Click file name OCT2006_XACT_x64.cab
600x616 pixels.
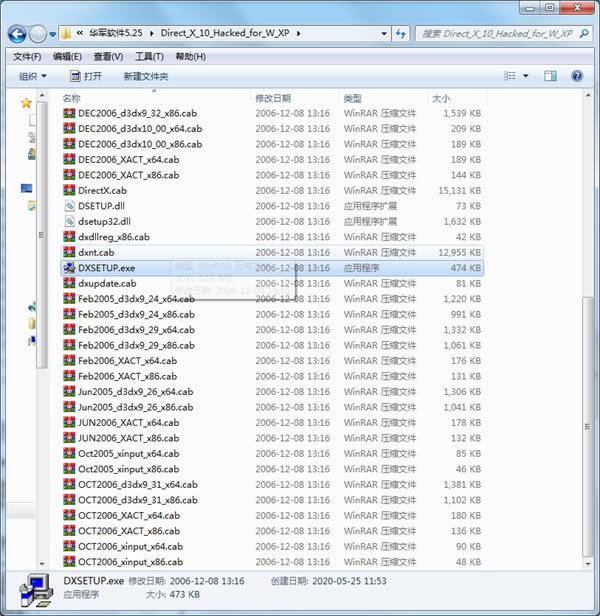pyautogui.click(x=129, y=515)
